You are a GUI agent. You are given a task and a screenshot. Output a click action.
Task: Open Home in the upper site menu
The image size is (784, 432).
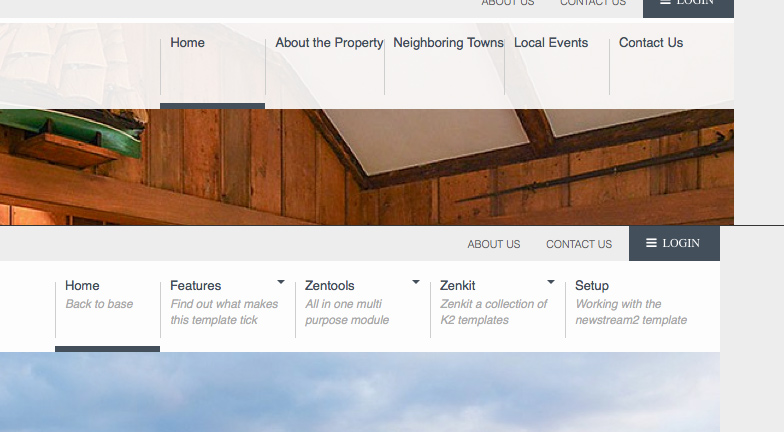188,43
